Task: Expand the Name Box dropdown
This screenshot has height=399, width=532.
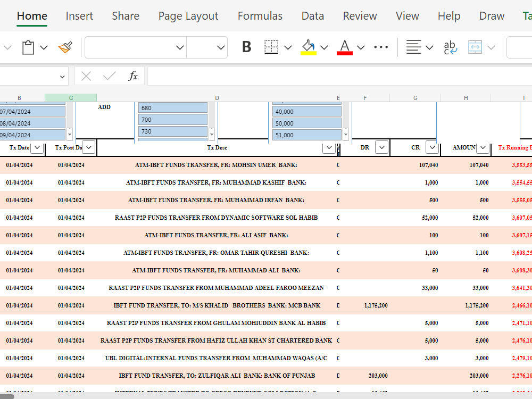Action: (62, 77)
